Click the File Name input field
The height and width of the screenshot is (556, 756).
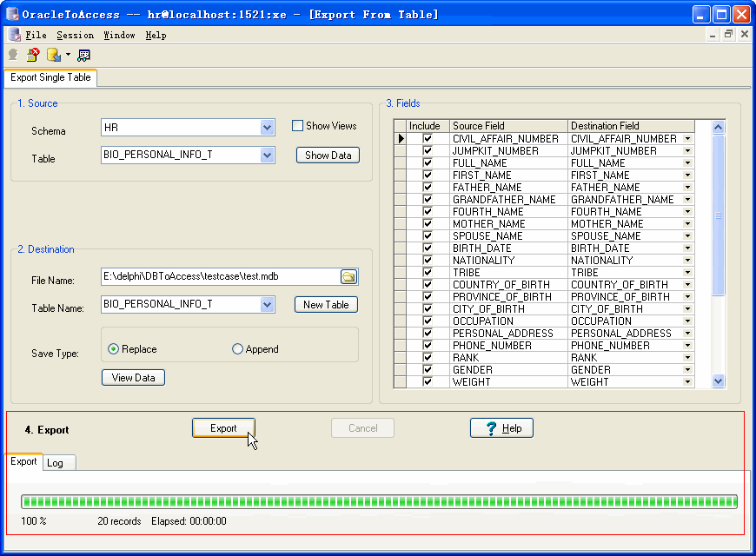coord(221,277)
